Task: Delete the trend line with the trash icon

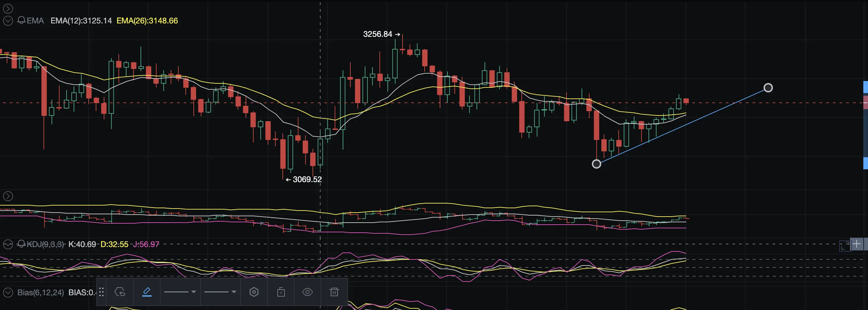Action: (334, 292)
